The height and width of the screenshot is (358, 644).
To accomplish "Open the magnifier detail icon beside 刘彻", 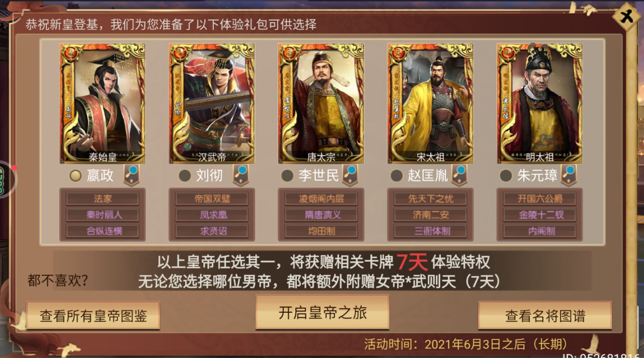I will coord(241,175).
